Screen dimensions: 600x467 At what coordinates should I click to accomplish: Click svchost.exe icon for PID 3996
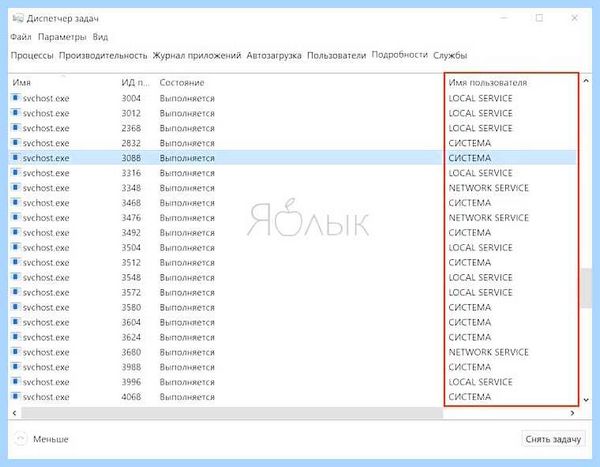(15, 381)
